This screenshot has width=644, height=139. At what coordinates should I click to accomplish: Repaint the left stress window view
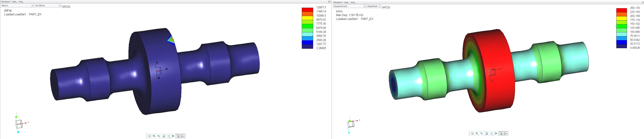pyautogui.click(x=163, y=136)
